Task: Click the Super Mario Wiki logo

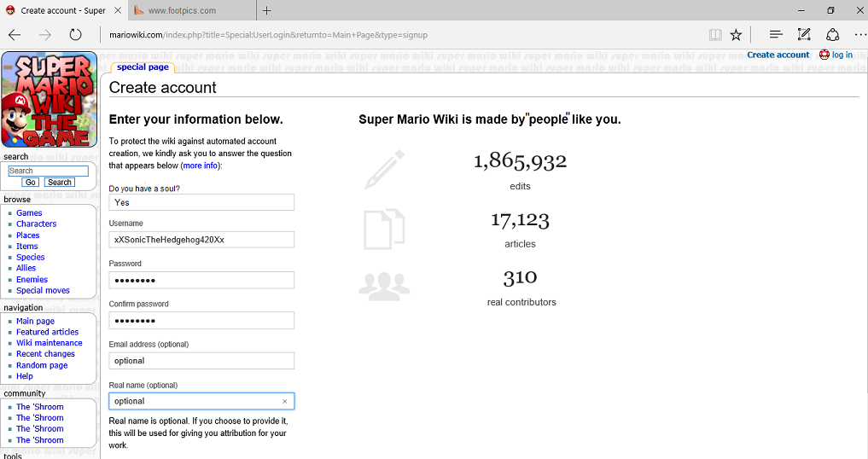Action: [x=50, y=100]
